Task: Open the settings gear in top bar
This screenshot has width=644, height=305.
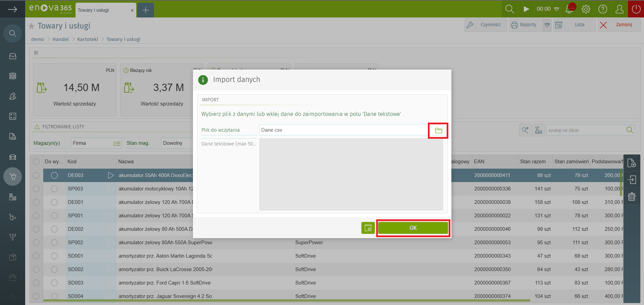Action: [x=586, y=9]
